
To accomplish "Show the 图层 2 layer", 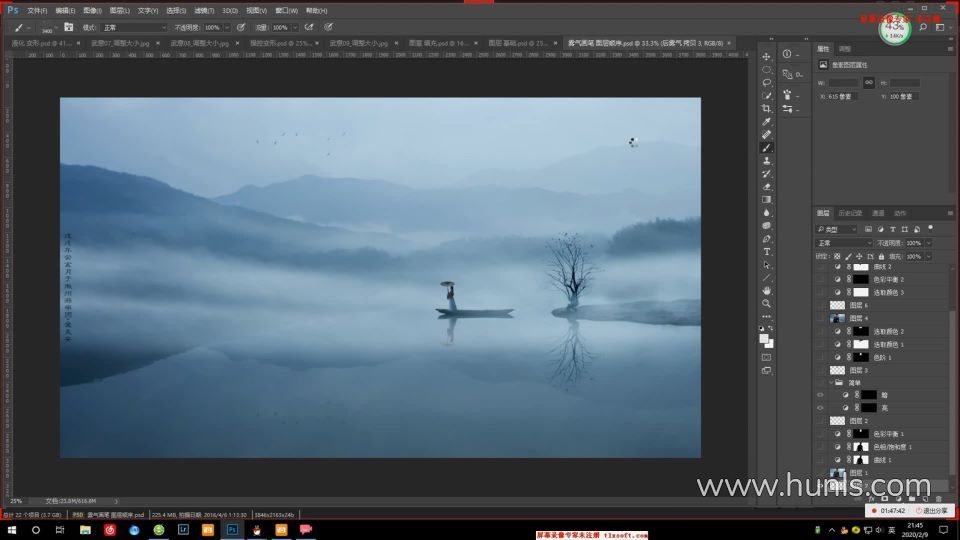I will click(820, 421).
